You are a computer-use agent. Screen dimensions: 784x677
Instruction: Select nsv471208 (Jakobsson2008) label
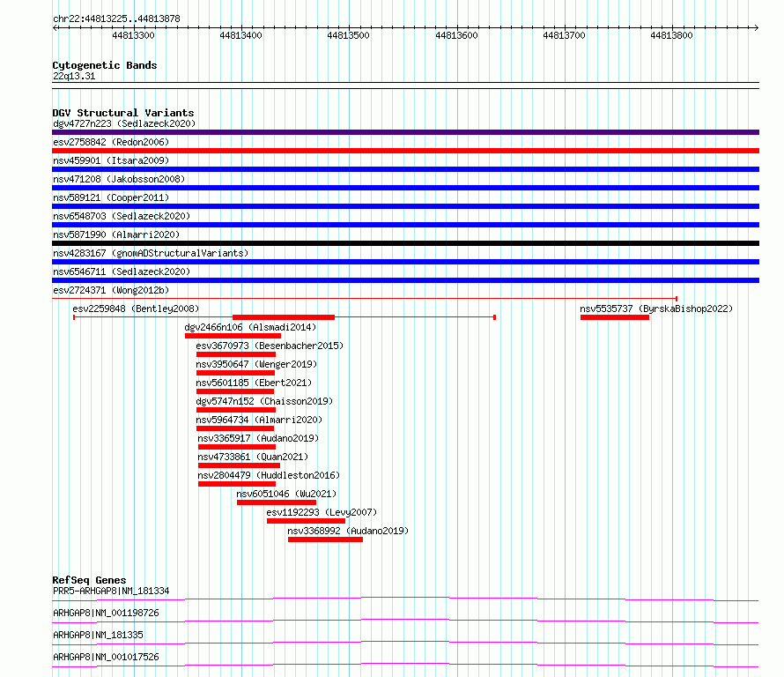point(119,179)
